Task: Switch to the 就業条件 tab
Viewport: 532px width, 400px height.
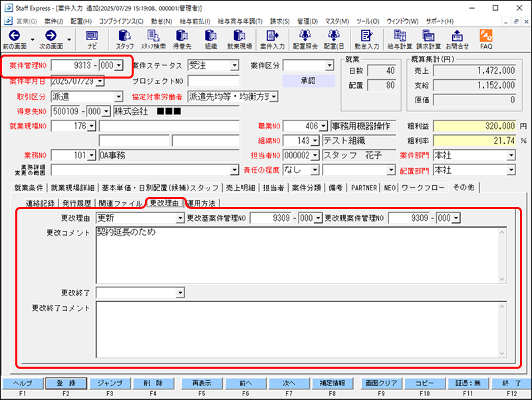Action: (29, 188)
